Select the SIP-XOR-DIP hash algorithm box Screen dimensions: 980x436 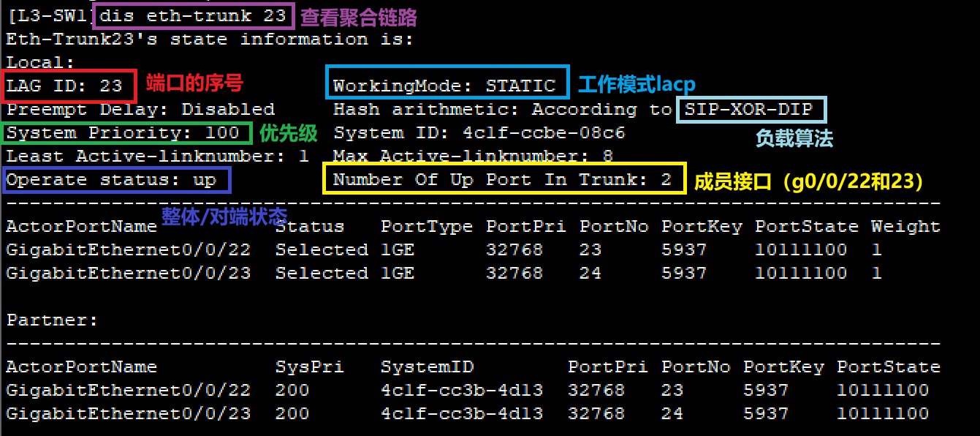coord(751,109)
